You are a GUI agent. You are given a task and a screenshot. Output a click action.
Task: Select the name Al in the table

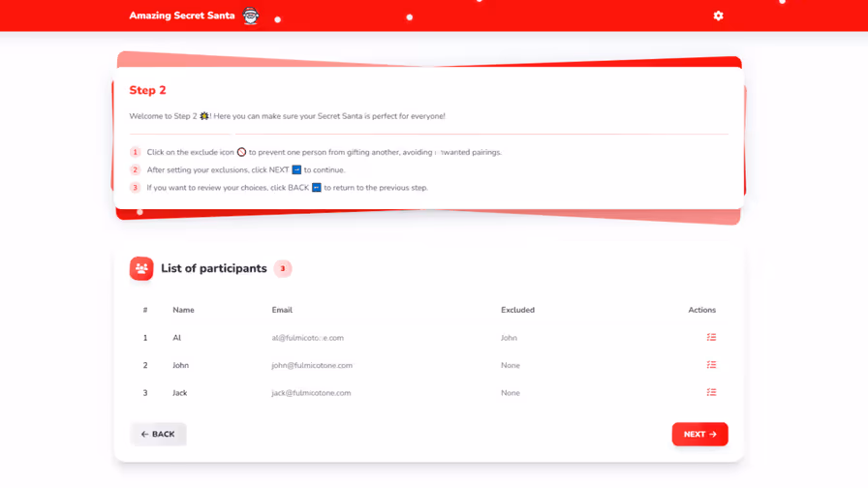tap(176, 338)
